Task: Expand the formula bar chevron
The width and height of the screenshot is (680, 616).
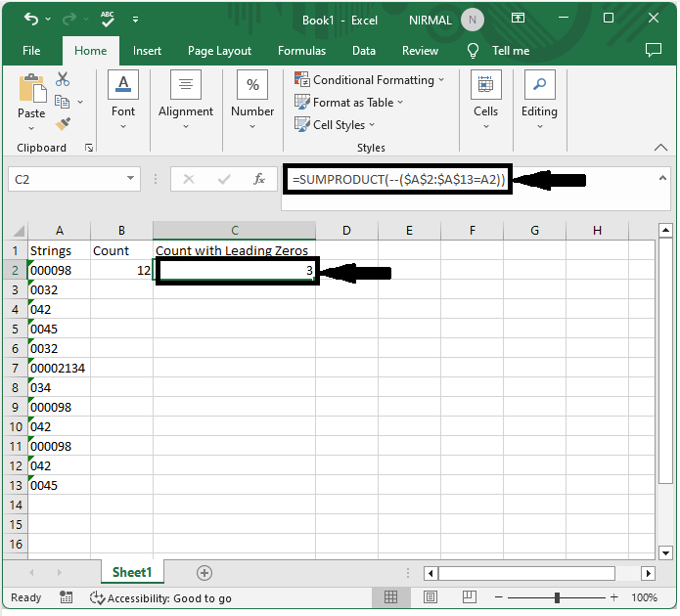Action: coord(662,178)
